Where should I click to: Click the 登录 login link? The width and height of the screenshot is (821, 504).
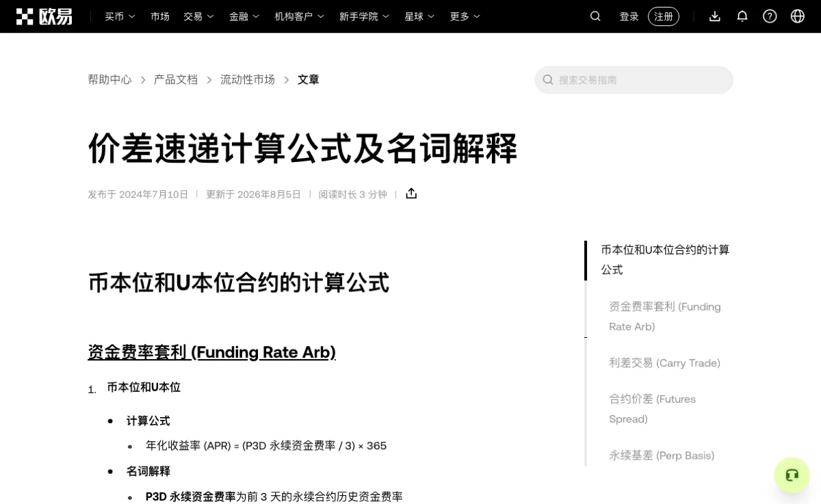[x=629, y=16]
